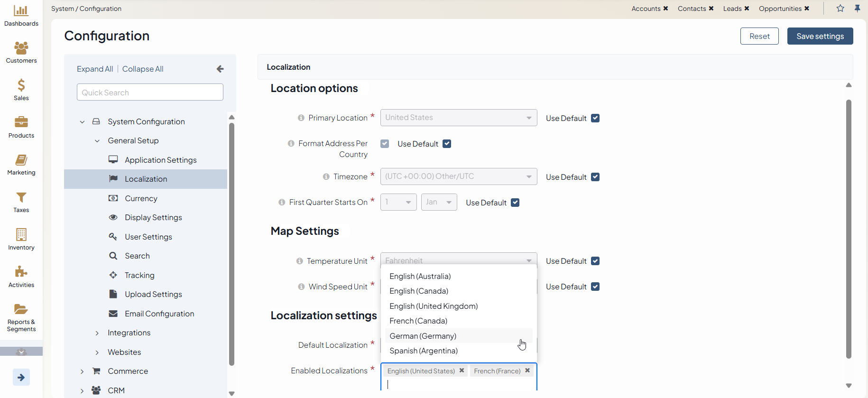This screenshot has width=868, height=398.
Task: Uncheck Use Default for Primary Location
Action: [x=595, y=118]
